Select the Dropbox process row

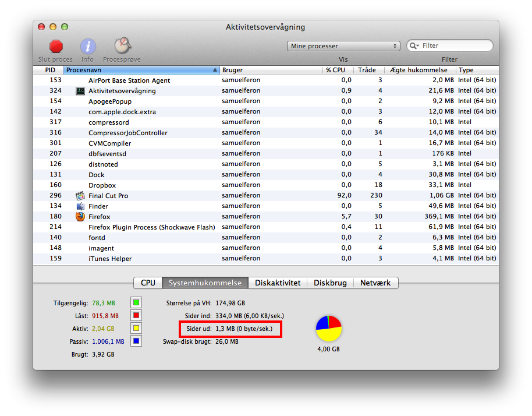tap(266, 185)
